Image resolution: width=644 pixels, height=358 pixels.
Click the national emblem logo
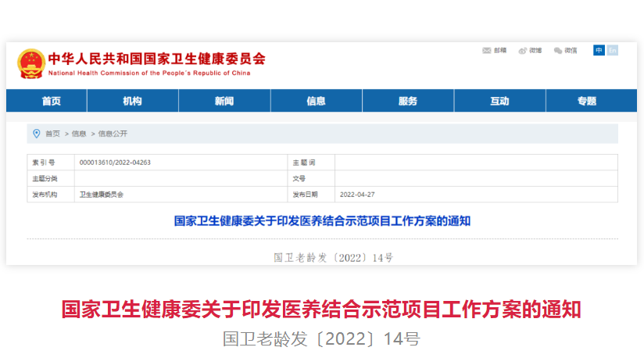coord(31,63)
